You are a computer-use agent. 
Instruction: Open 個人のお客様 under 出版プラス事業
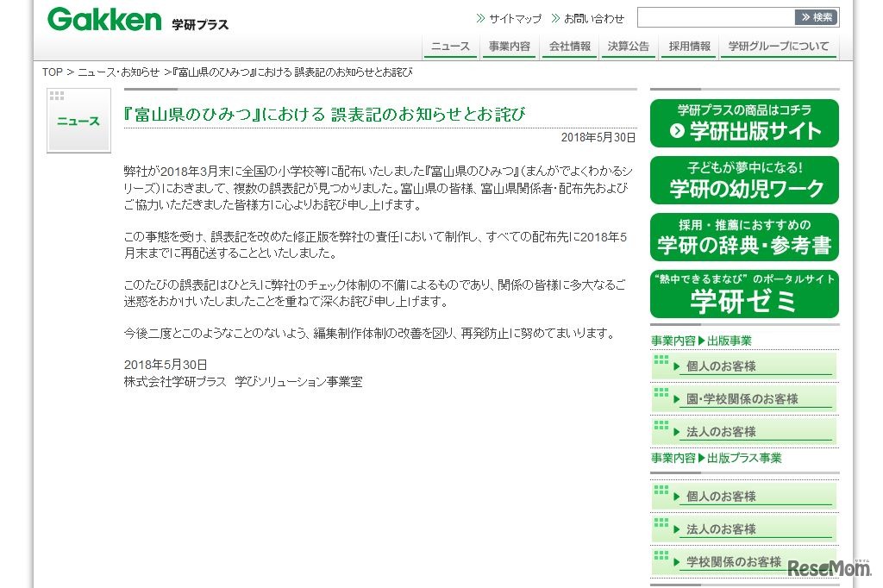[744, 497]
